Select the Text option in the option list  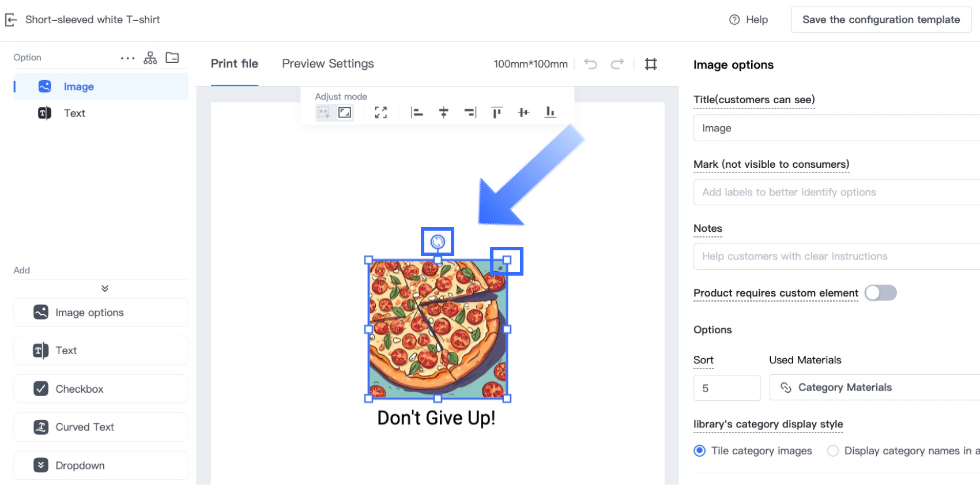[x=101, y=113]
